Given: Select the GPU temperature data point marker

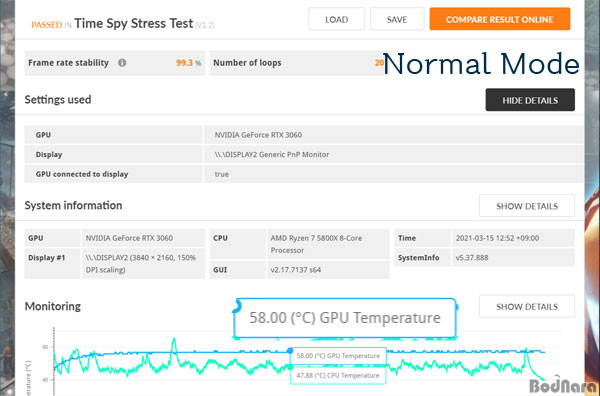Looking at the screenshot, I should (x=290, y=351).
